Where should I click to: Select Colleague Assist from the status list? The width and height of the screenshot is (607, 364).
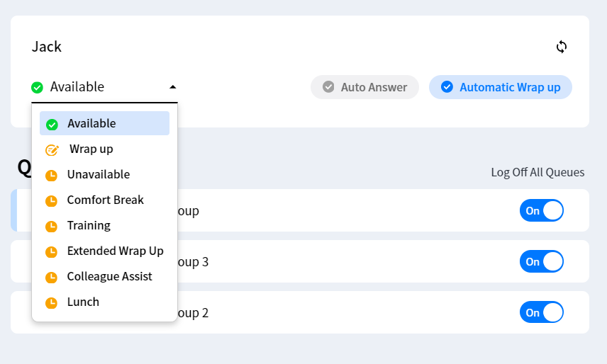tap(109, 276)
